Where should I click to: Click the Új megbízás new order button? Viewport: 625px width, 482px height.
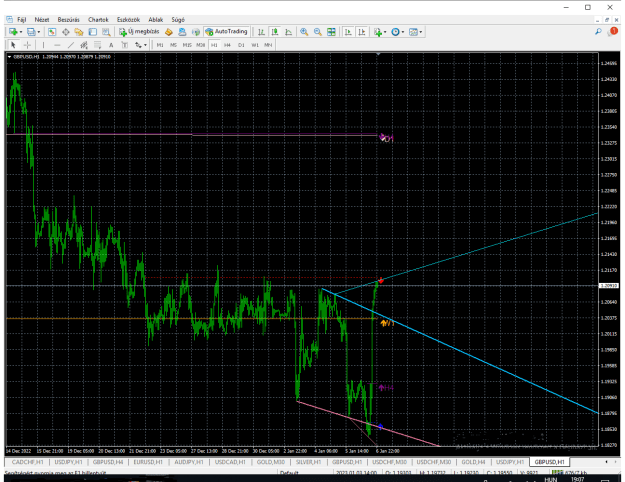139,32
